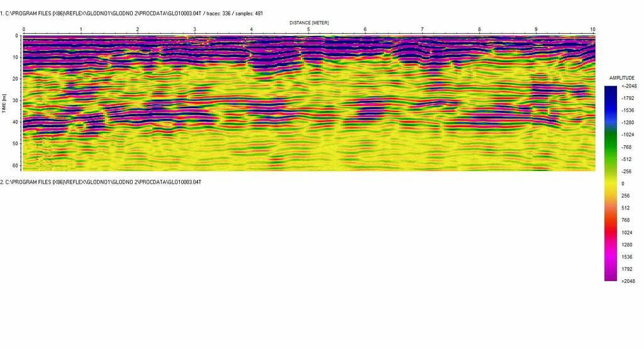This screenshot has width=644, height=349.
Task: Select the purple bottom of the amplitude colorbar
Action: (x=611, y=274)
